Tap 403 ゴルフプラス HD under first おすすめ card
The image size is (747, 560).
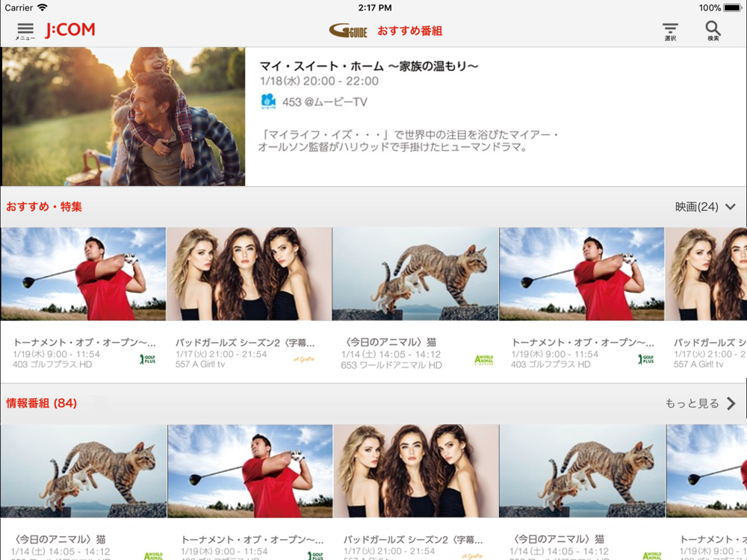click(52, 364)
